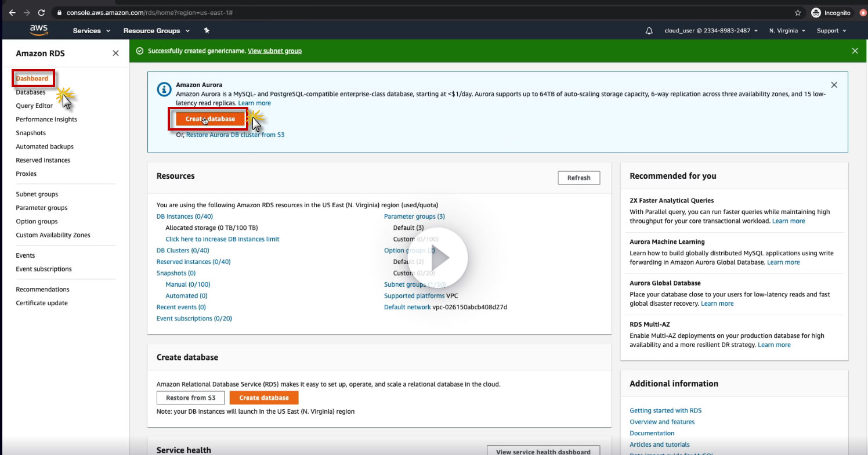Click the Restore from S3 button
The image size is (868, 455).
point(190,398)
